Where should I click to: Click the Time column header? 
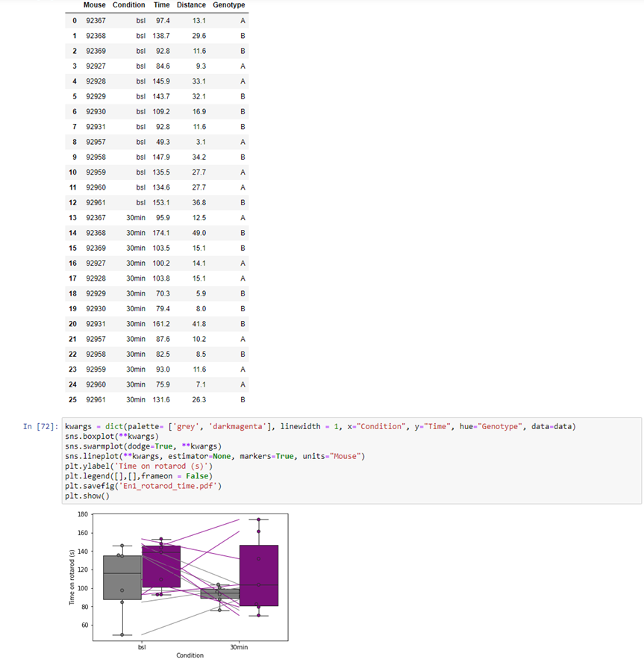pos(161,5)
